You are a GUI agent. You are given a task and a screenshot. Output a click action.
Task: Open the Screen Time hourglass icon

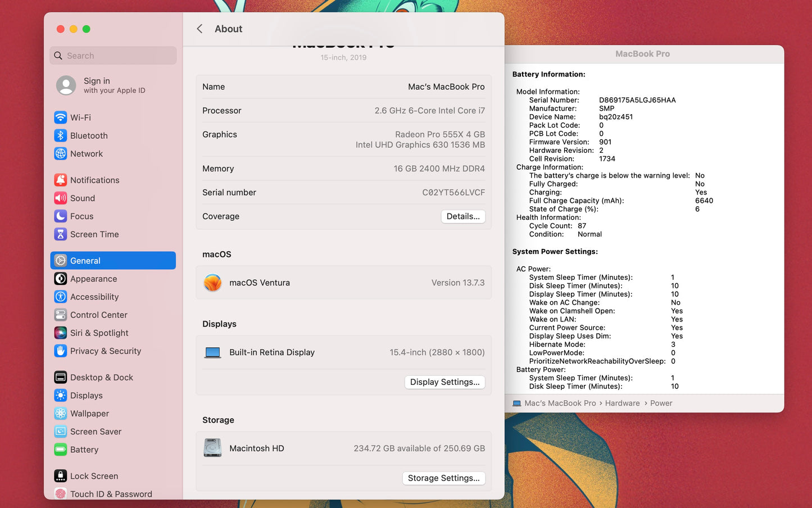tap(60, 234)
